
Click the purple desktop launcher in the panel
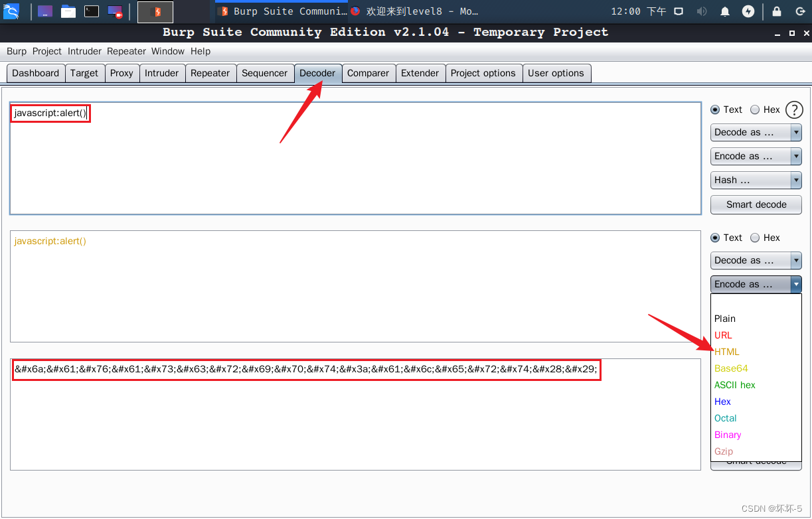[x=45, y=11]
